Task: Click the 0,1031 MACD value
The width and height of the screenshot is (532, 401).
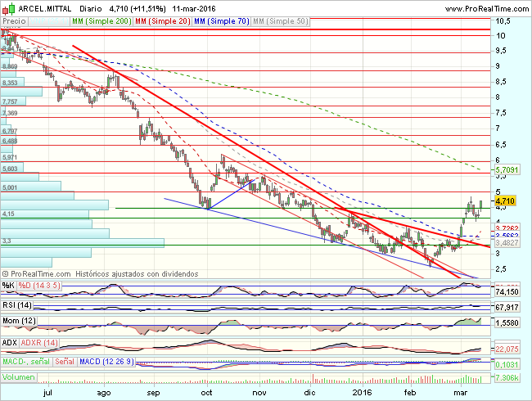Action: pos(507,365)
